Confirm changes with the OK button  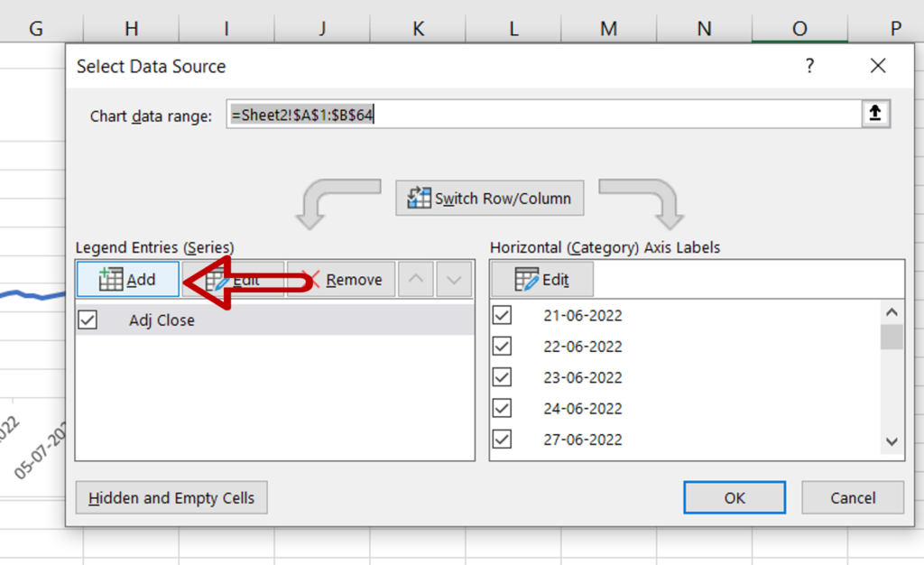(x=734, y=497)
